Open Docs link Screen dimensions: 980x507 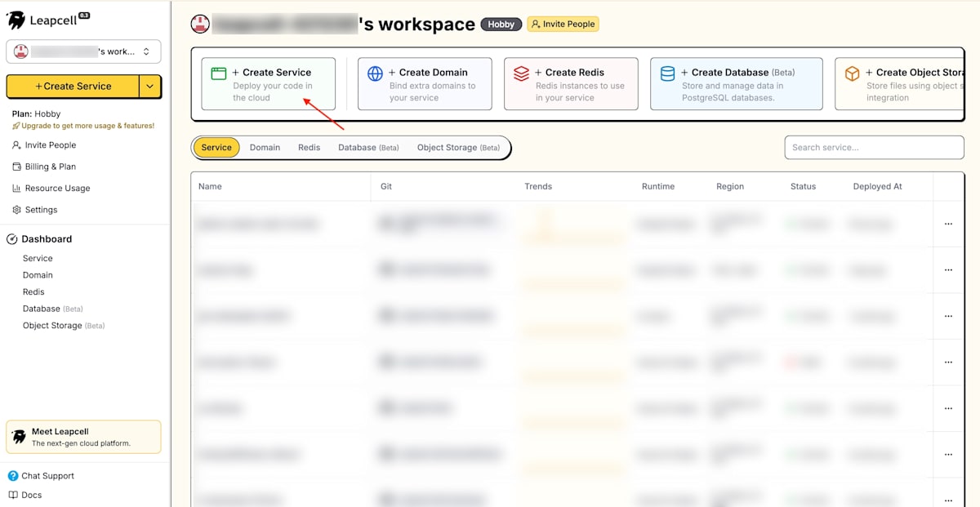[24, 495]
